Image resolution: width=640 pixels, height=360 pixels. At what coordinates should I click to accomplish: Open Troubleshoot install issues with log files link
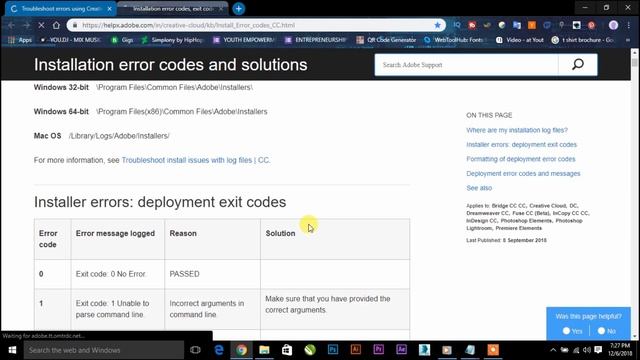(x=196, y=160)
